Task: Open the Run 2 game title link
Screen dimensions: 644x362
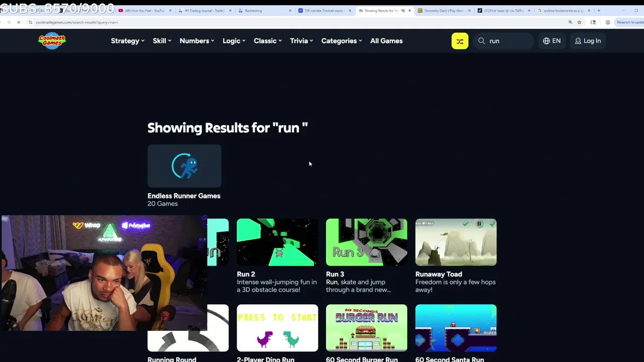Action: [x=246, y=274]
